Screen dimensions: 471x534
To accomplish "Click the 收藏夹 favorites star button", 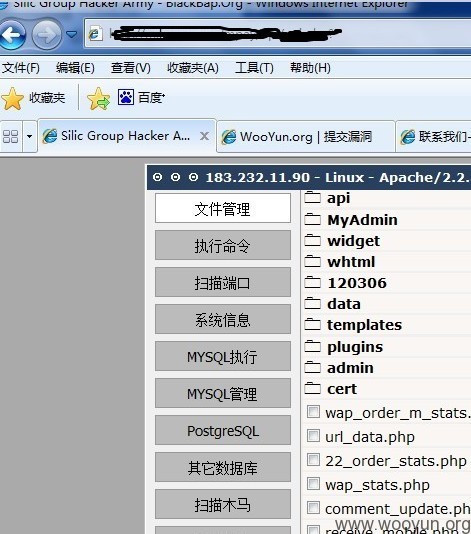I will coord(33,98).
